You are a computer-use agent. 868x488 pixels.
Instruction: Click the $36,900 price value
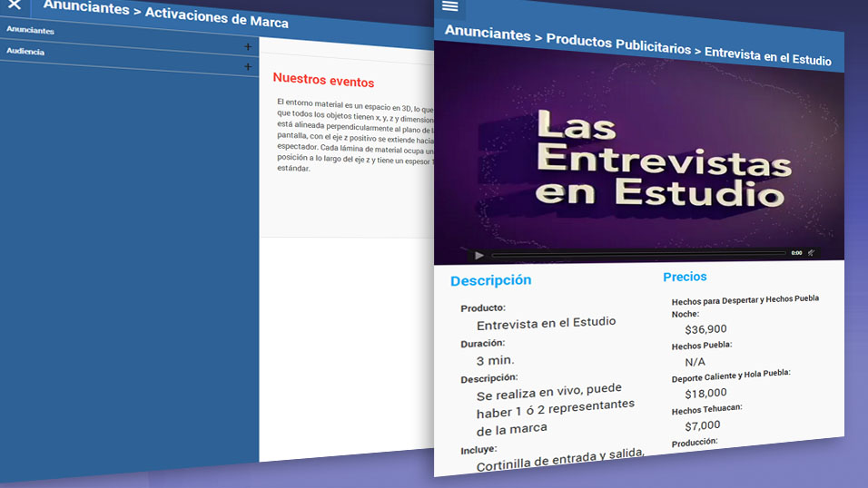coord(705,329)
